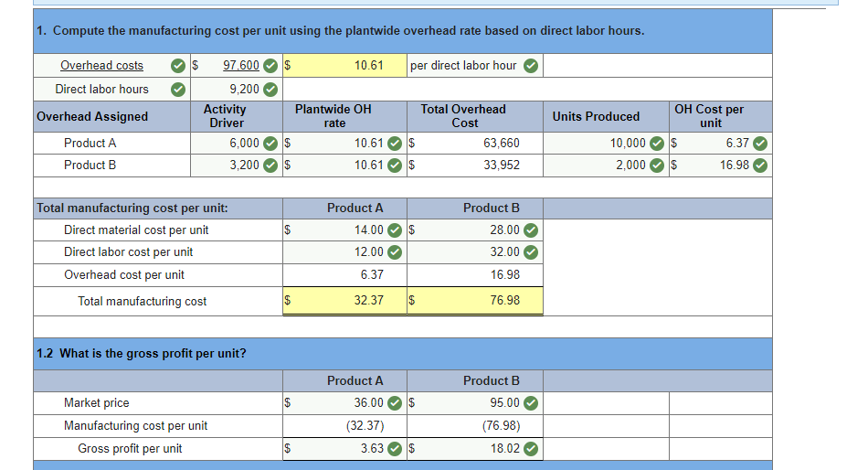Click the checkmark beside Direct labor hours label

(177, 90)
